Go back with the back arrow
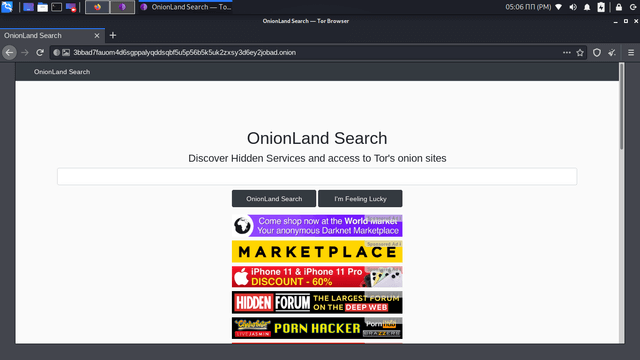This screenshot has width=640, height=360. (x=9, y=53)
